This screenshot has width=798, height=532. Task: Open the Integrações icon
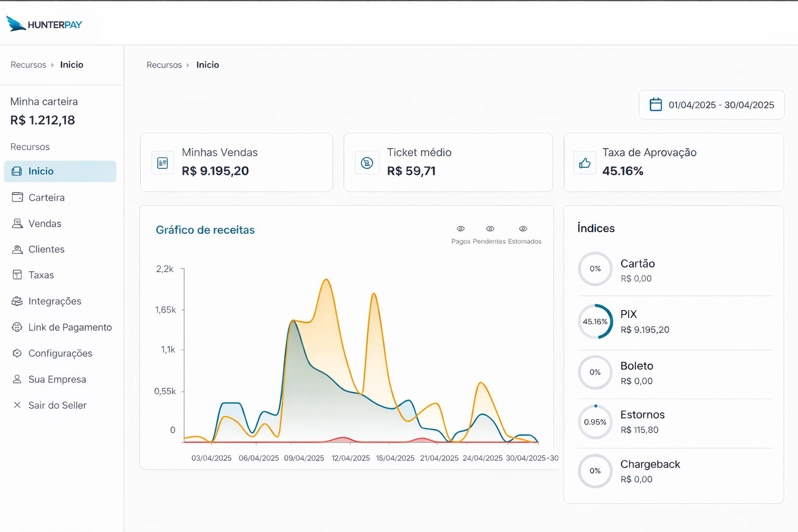(17, 301)
